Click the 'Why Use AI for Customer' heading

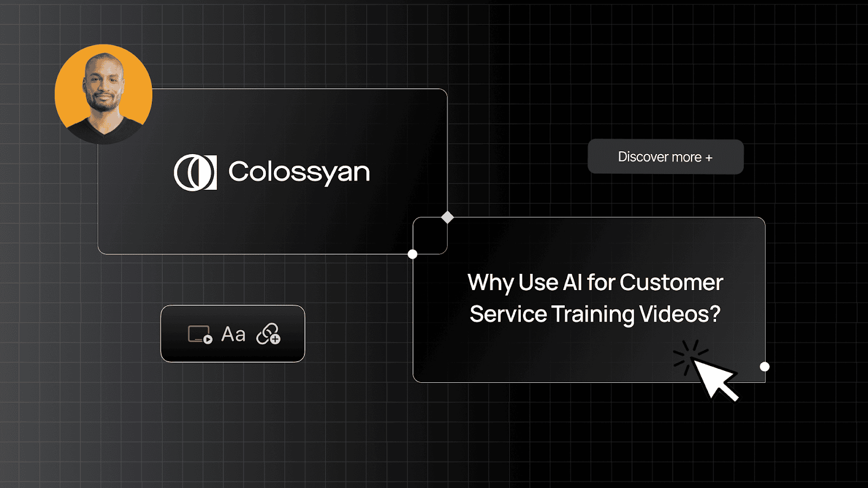595,283
